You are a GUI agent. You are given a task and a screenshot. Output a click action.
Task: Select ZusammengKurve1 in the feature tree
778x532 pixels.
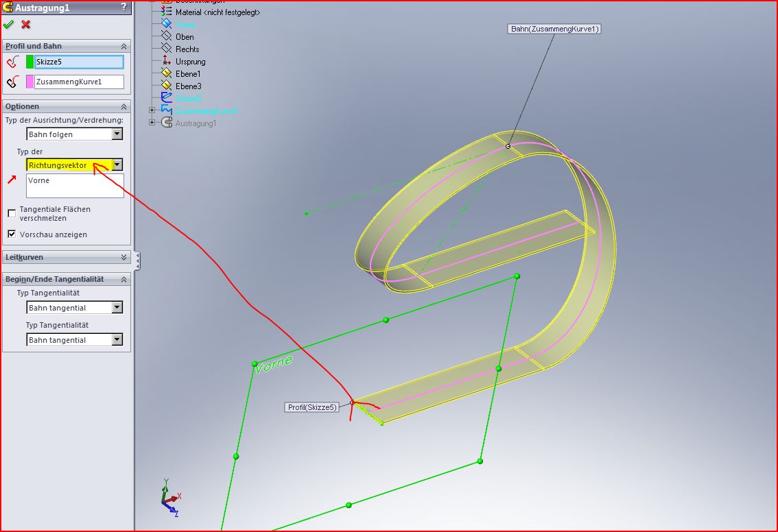coord(207,111)
